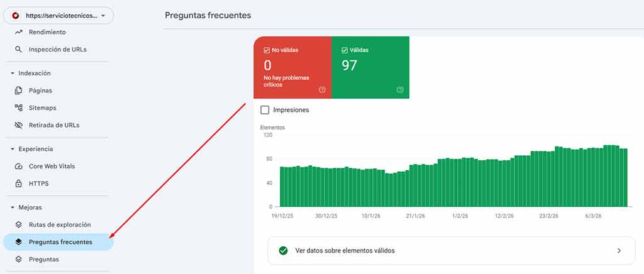
Task: Uncheck the Válidas checkbox
Action: 345,50
